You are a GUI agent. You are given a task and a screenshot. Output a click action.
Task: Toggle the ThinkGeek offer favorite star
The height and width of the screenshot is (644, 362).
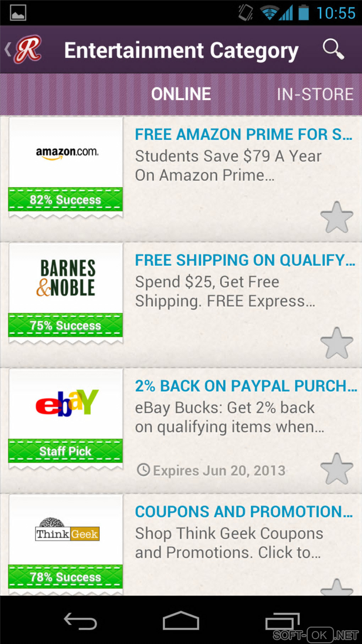[x=336, y=586]
